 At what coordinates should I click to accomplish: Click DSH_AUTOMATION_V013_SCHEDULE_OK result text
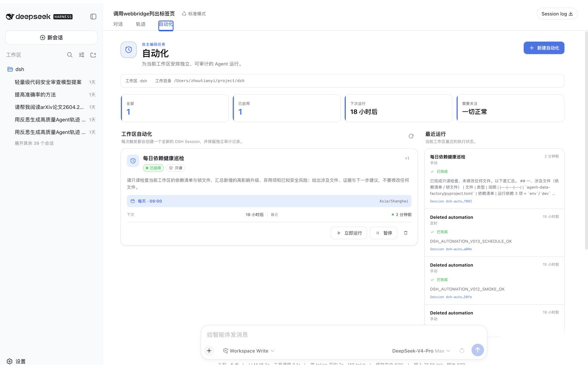pyautogui.click(x=471, y=241)
